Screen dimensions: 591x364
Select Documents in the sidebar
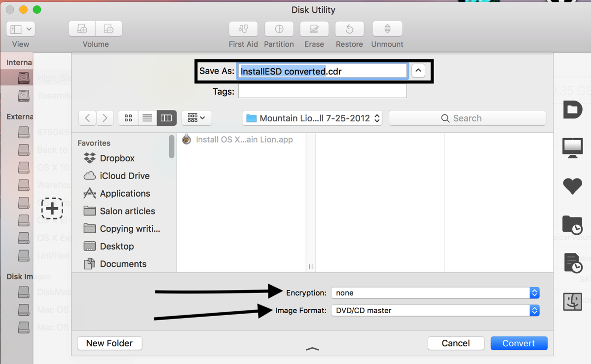point(115,264)
